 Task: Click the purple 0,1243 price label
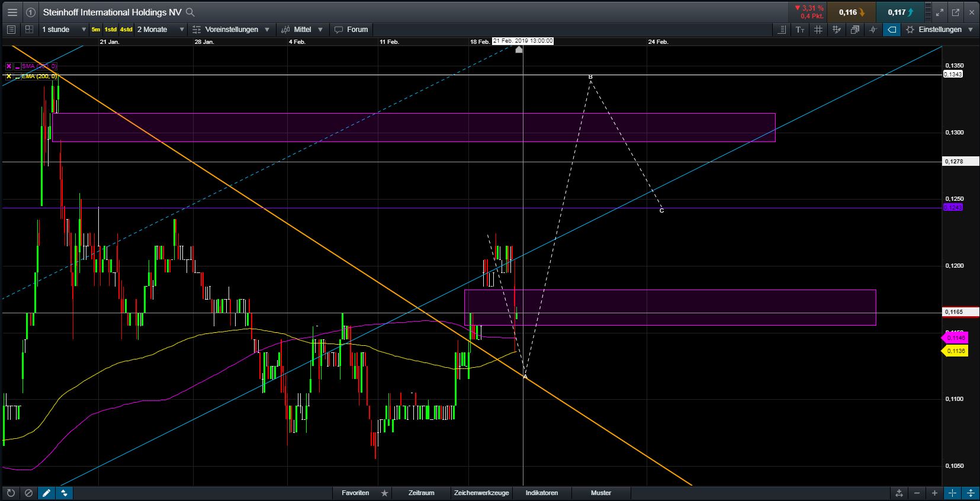click(x=953, y=207)
